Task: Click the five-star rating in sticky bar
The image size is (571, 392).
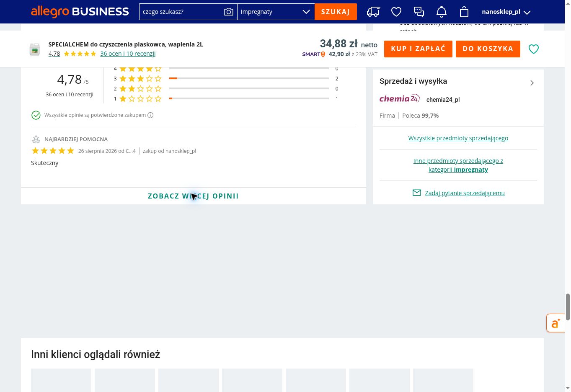Action: [80, 54]
